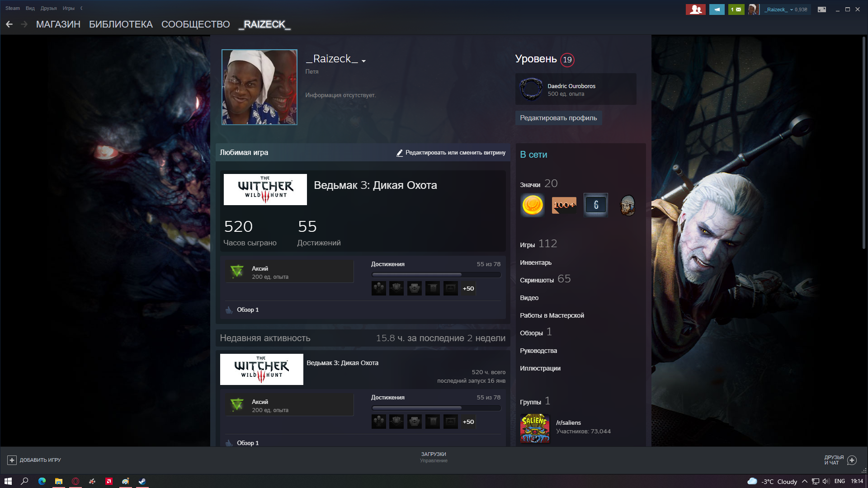Open Руководства link
Image resolution: width=868 pixels, height=488 pixels.
point(538,351)
